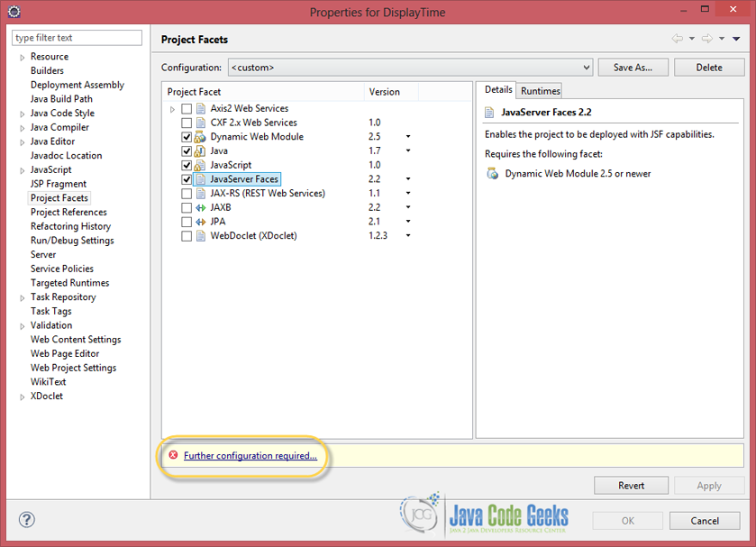Open JavaServer Faces version dropdown
Image resolution: width=756 pixels, height=547 pixels.
[408, 179]
